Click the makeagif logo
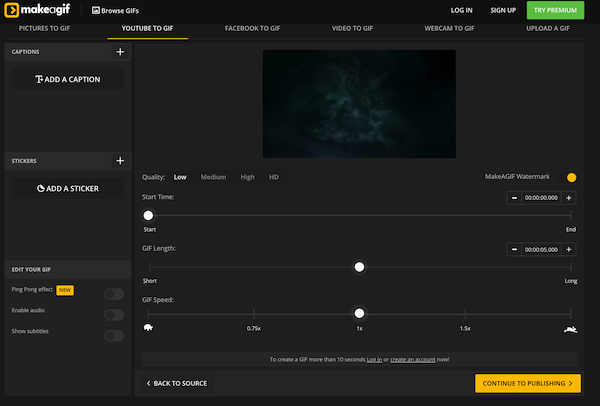This screenshot has width=600, height=406. [x=37, y=10]
